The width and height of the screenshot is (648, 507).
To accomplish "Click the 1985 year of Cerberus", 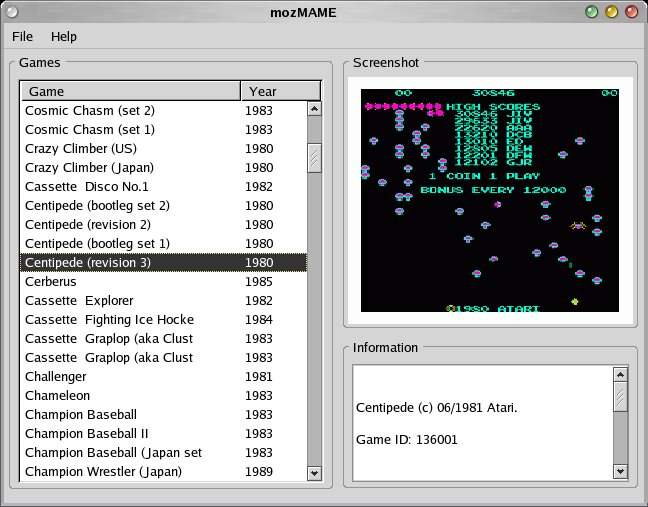I will tap(259, 282).
